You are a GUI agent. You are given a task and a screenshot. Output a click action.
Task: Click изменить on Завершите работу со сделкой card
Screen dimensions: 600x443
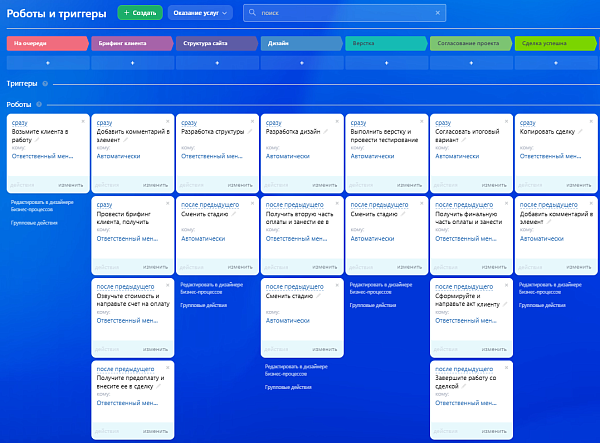[494, 431]
